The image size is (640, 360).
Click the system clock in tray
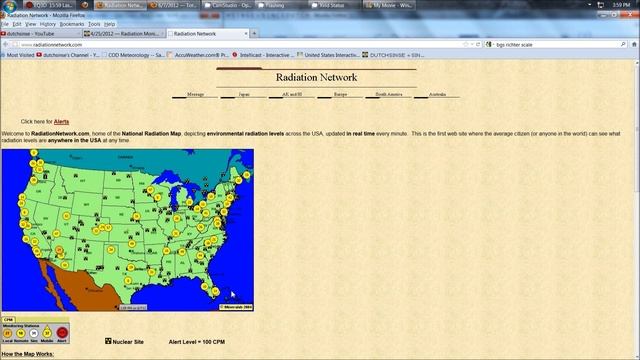click(x=621, y=5)
